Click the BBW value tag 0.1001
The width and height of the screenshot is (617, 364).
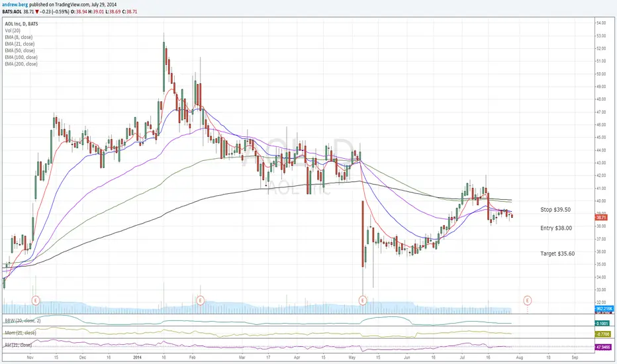coord(602,324)
